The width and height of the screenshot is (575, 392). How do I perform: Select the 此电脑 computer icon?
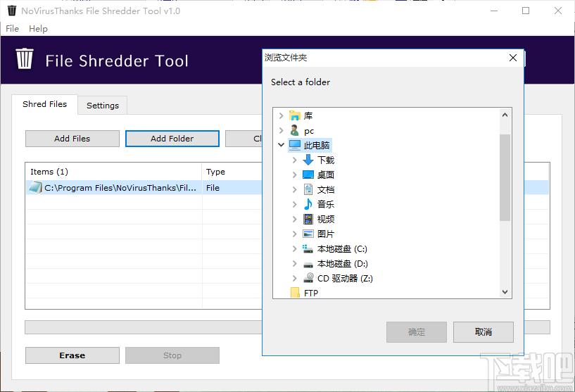pos(295,145)
